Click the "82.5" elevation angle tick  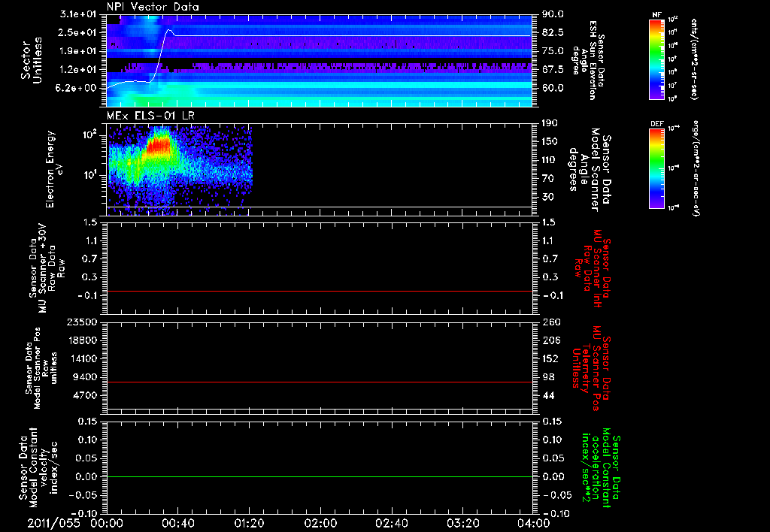[x=553, y=32]
